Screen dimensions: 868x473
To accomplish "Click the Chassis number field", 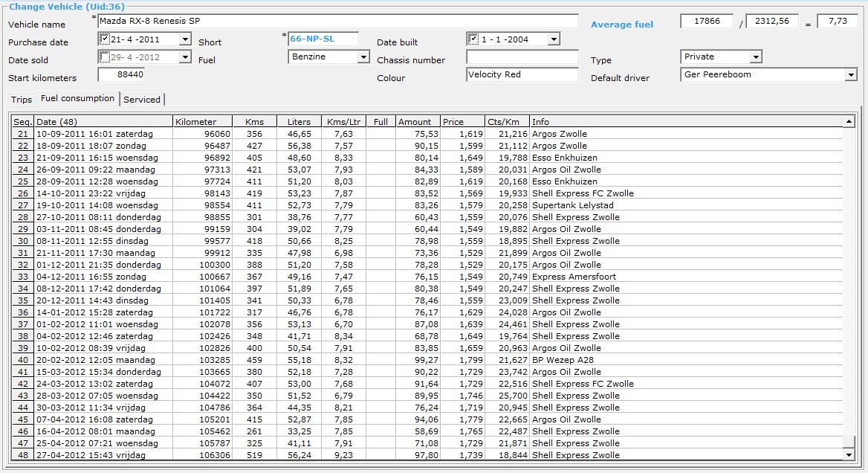I will point(522,57).
